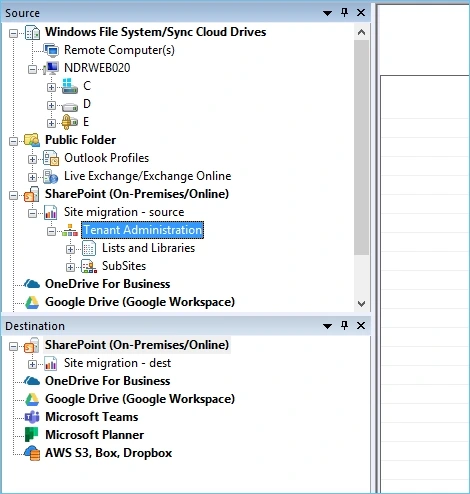Select the NDRWEB020 label
470x494 pixels.
97,68
